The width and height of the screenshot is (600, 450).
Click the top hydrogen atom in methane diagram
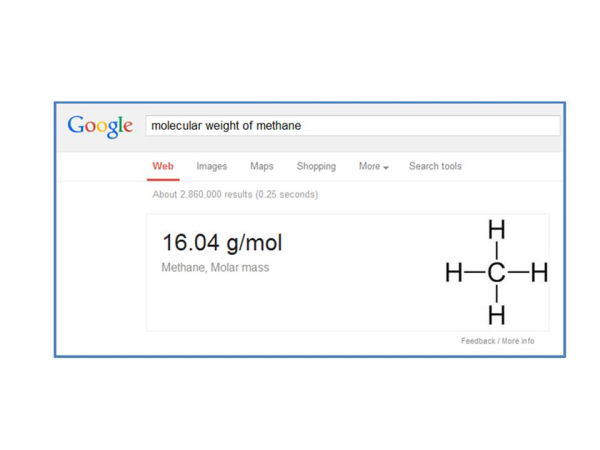(x=497, y=230)
